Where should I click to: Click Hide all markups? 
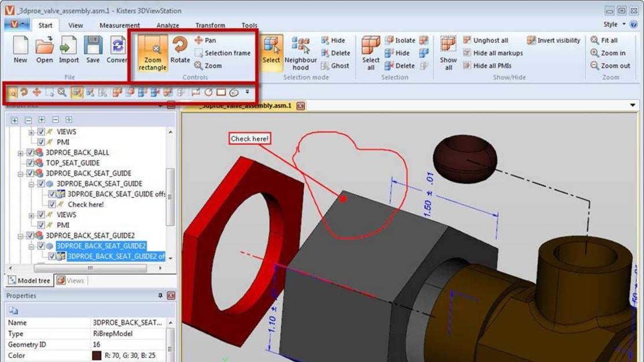(x=493, y=53)
